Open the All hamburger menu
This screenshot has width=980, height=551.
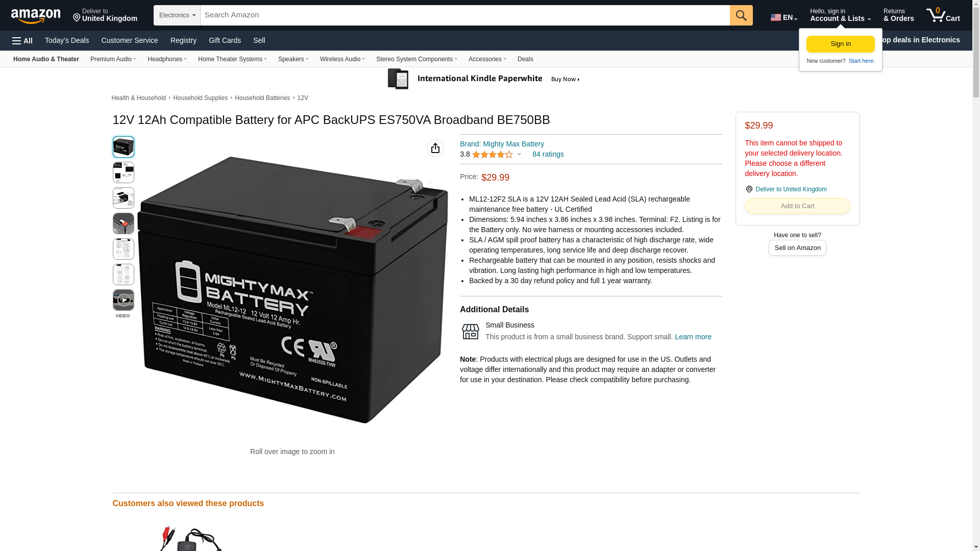click(22, 41)
